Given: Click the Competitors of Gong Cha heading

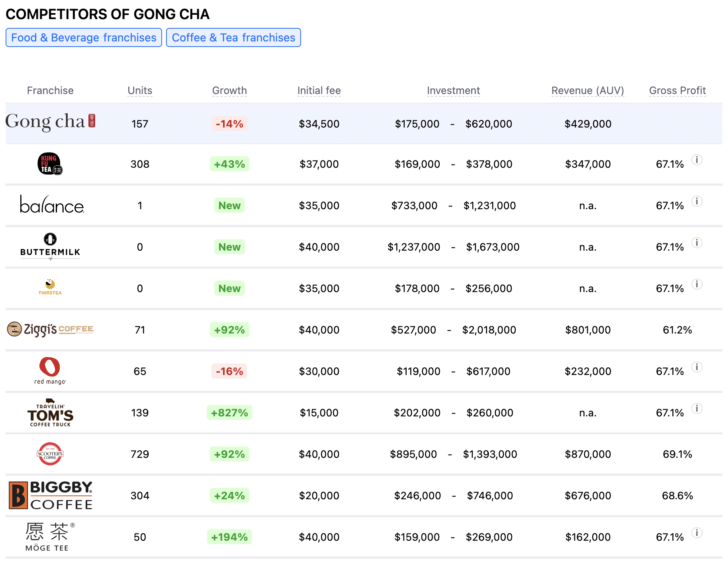Looking at the screenshot, I should pyautogui.click(x=108, y=14).
